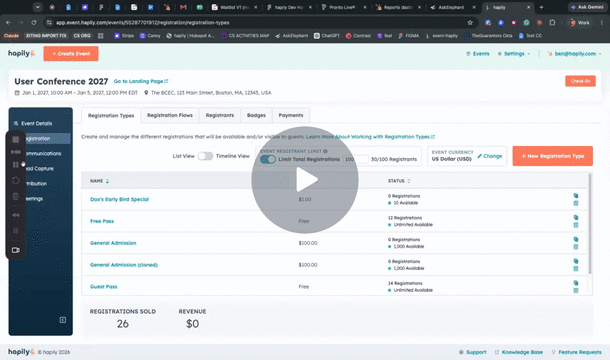
Task: Open the Support link in the footer
Action: [x=473, y=352]
